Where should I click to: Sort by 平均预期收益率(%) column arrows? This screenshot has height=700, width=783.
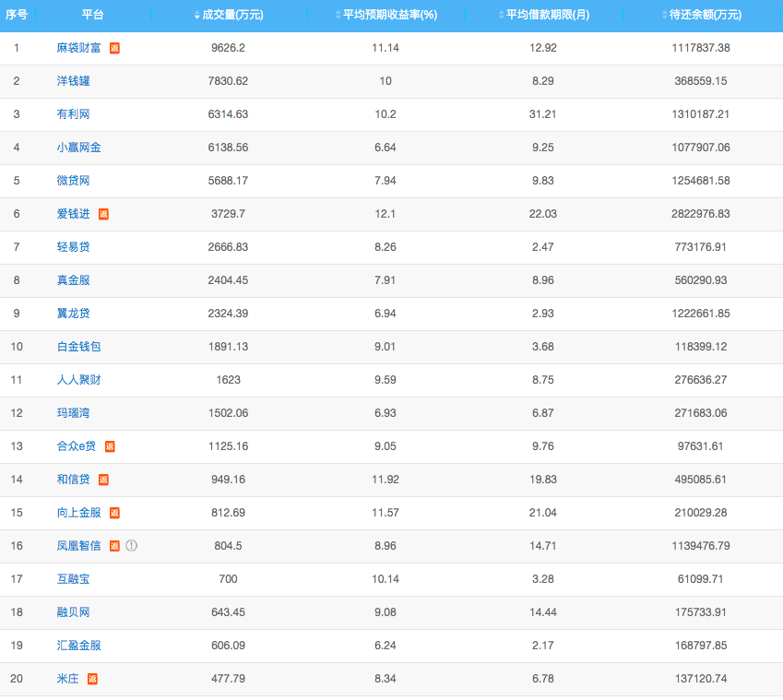point(338,15)
